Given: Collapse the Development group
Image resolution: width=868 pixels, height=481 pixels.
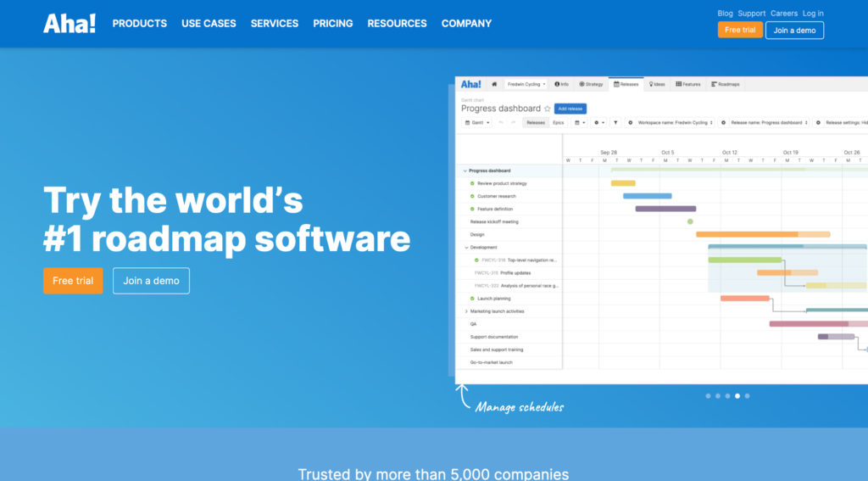Looking at the screenshot, I should 466,247.
